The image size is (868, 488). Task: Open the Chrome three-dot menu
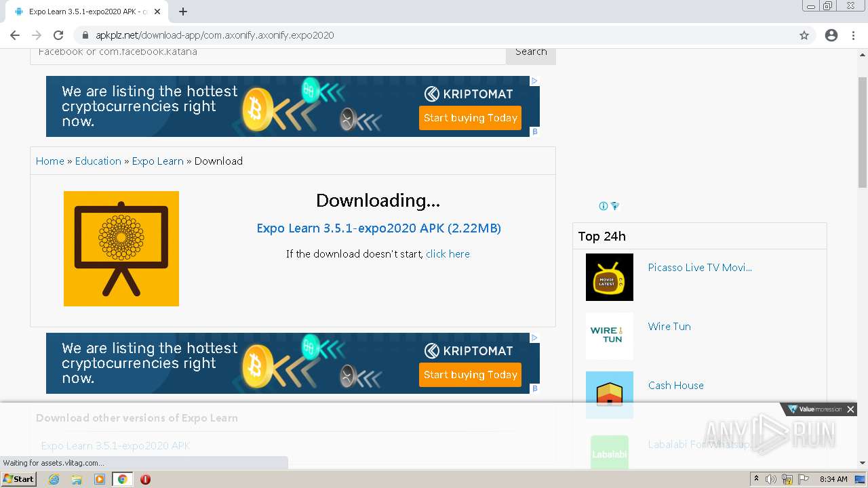tap(853, 35)
